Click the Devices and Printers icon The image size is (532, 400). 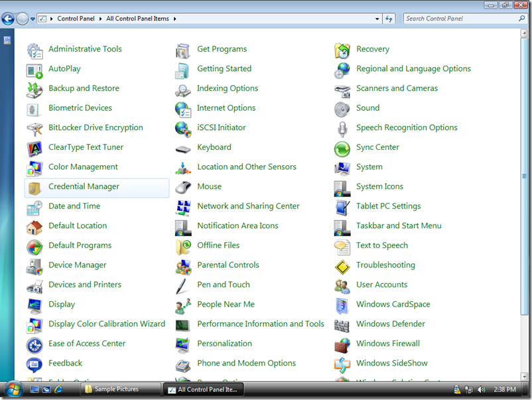coord(34,287)
